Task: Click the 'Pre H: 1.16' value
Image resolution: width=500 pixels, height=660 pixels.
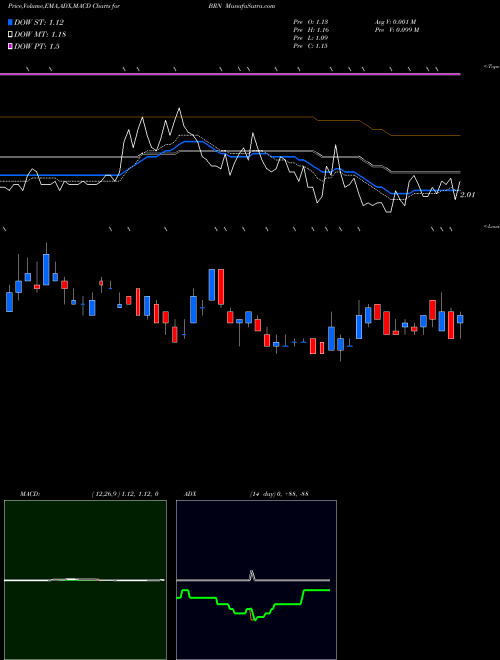Action: (311, 30)
